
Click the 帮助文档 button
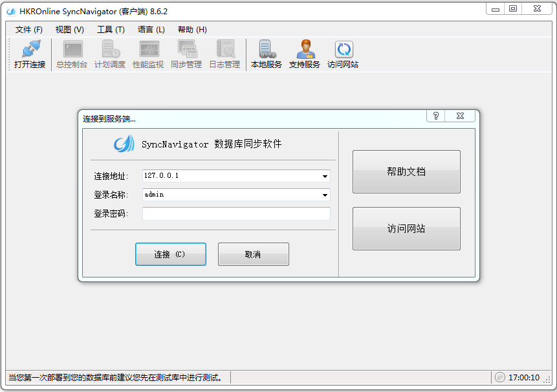406,172
